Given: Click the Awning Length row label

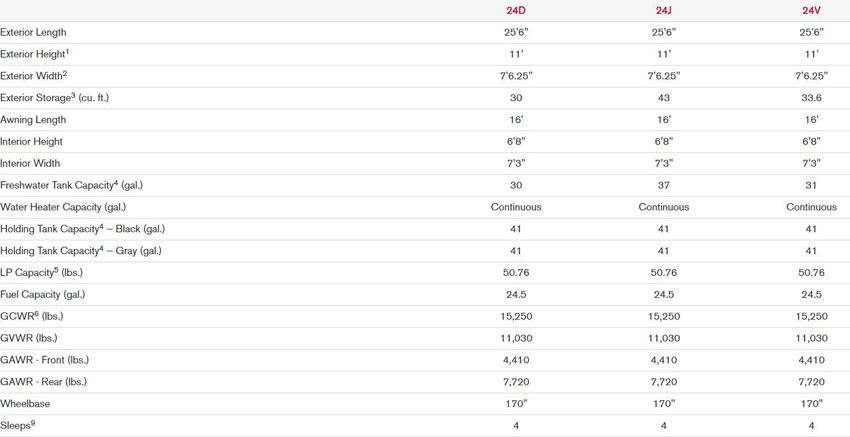Looking at the screenshot, I should 33,120.
